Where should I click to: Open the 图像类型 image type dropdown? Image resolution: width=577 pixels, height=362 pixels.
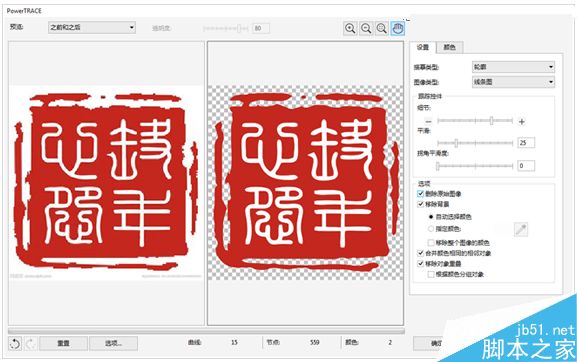coord(513,82)
